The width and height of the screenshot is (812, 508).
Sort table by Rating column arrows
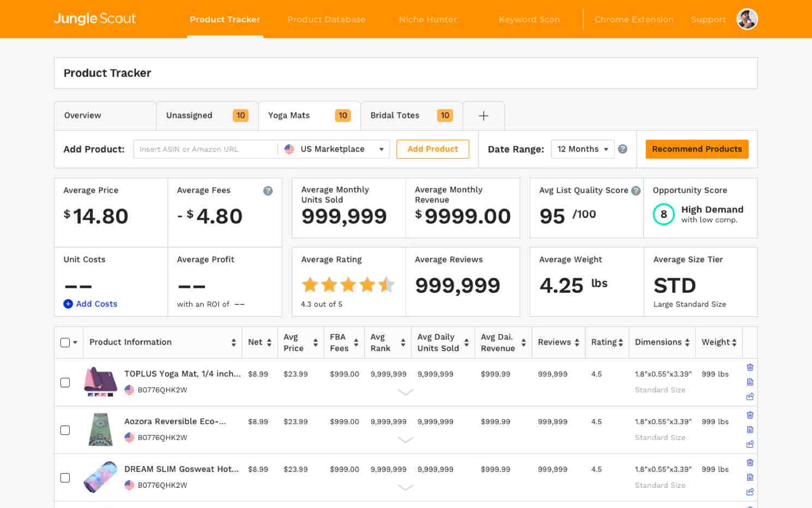click(x=620, y=342)
